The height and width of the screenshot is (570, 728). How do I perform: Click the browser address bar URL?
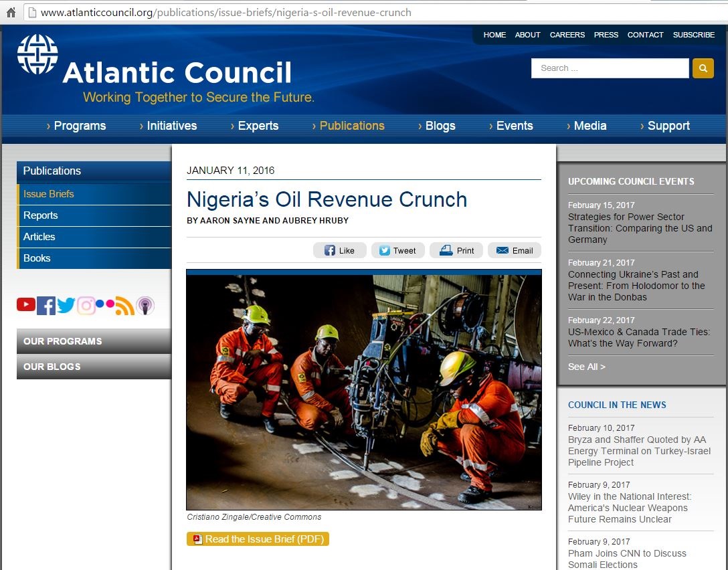[225, 13]
